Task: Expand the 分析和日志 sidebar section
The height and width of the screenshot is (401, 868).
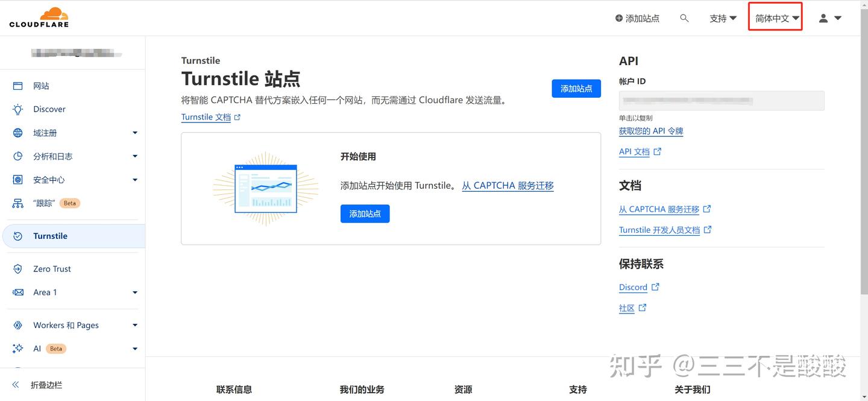Action: 52,156
